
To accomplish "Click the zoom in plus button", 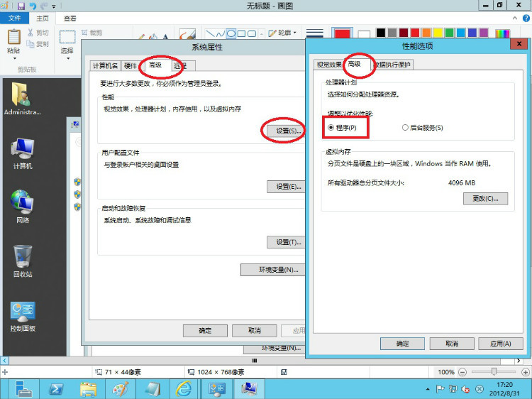I will [526, 372].
